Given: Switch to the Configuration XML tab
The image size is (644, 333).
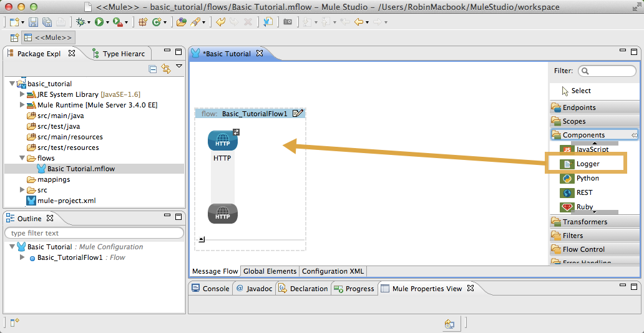Looking at the screenshot, I should pyautogui.click(x=333, y=271).
